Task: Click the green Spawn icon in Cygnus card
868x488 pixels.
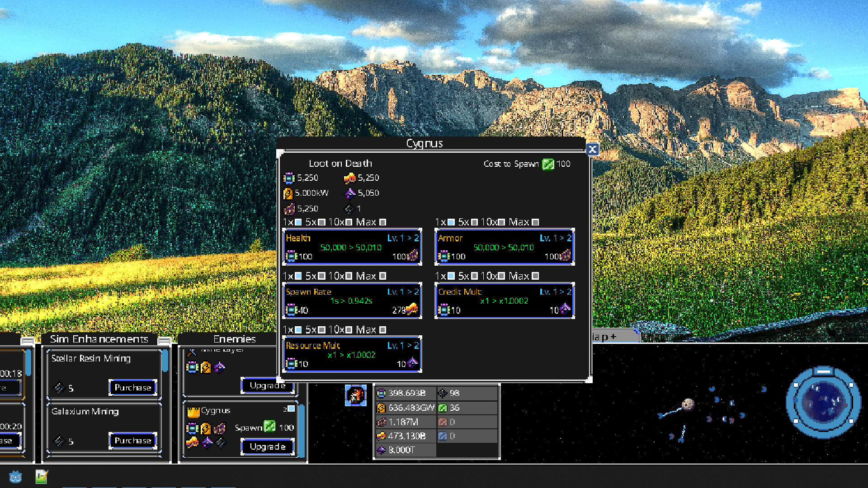Action: (269, 426)
